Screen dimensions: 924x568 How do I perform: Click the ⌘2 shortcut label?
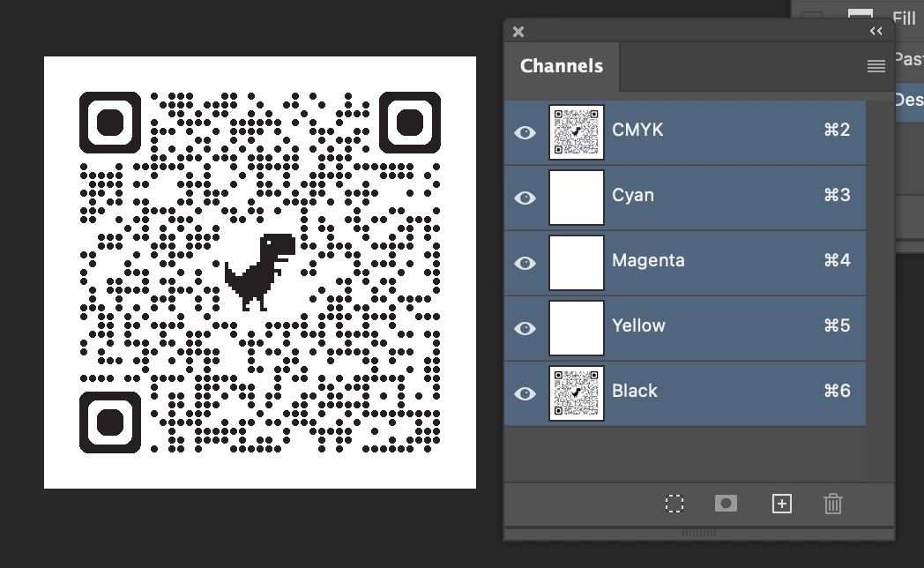point(837,130)
